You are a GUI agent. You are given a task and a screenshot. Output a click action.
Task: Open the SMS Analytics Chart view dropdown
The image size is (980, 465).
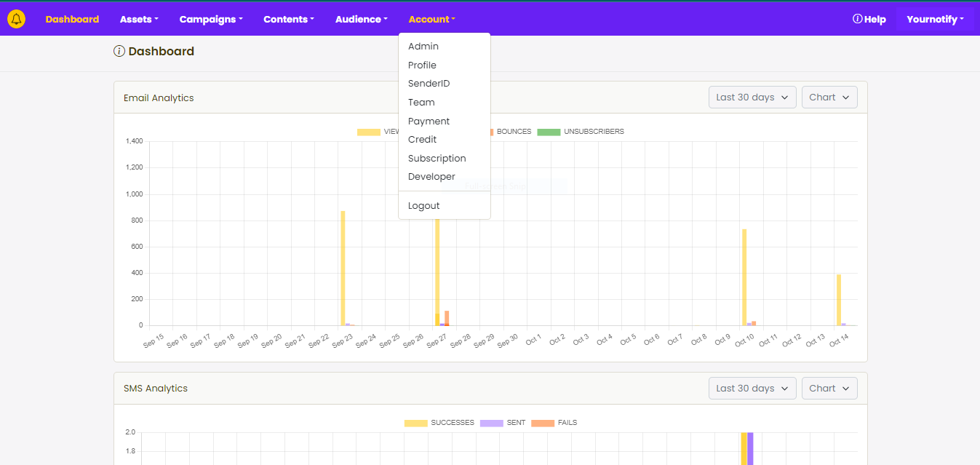point(829,389)
